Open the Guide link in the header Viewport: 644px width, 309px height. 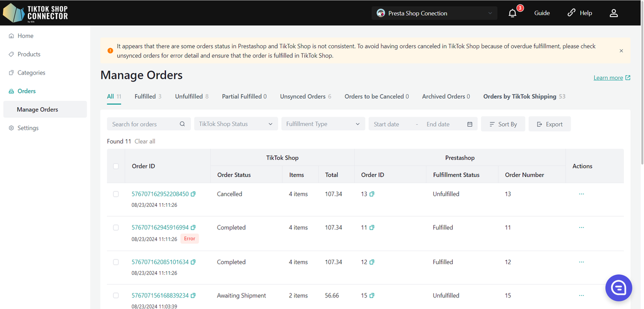pos(542,13)
